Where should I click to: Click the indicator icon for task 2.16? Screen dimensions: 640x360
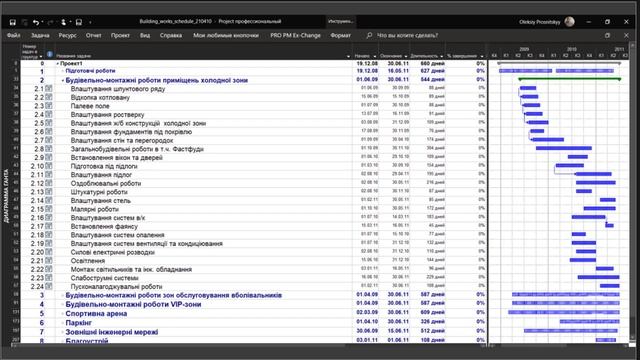pos(49,218)
